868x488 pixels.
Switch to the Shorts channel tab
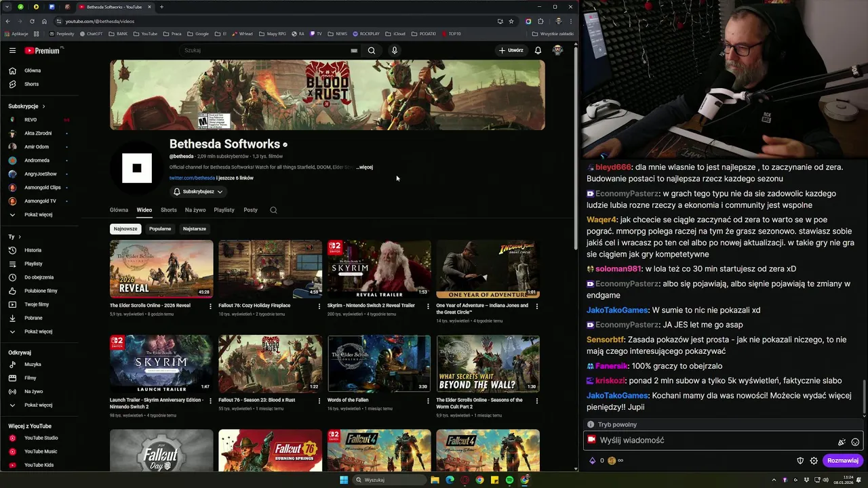(169, 210)
